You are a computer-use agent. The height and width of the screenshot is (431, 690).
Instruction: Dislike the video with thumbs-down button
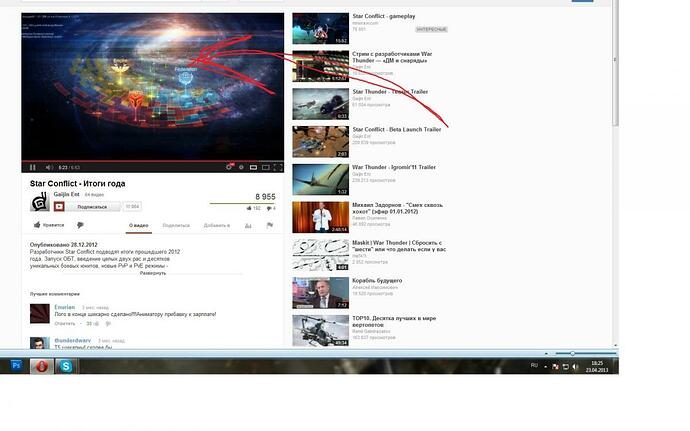(x=80, y=225)
